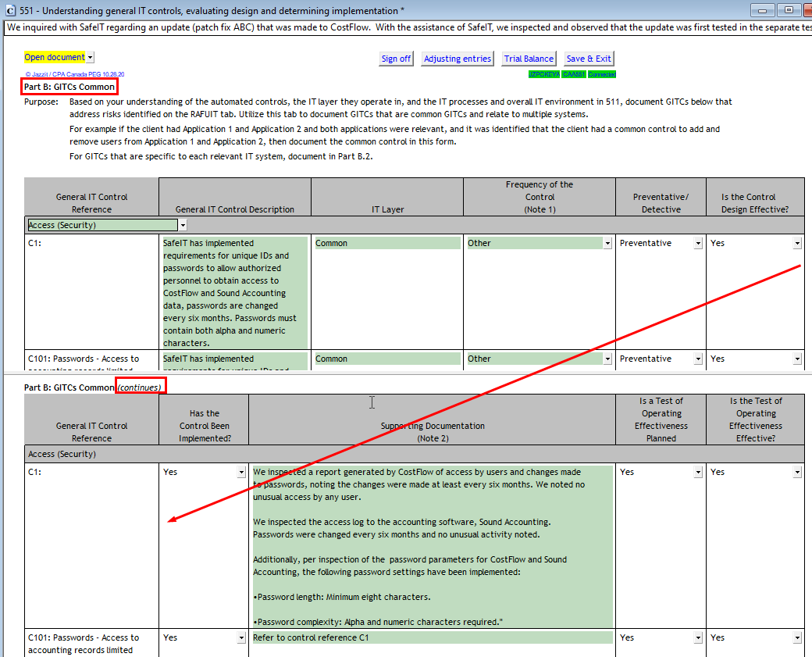The image size is (812, 657).
Task: Open C1 Control Design Effective dropdown
Action: (797, 244)
